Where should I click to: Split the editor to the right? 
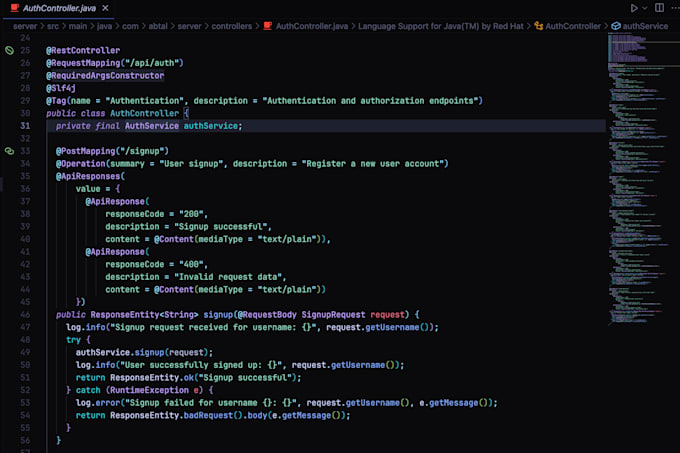click(x=659, y=8)
